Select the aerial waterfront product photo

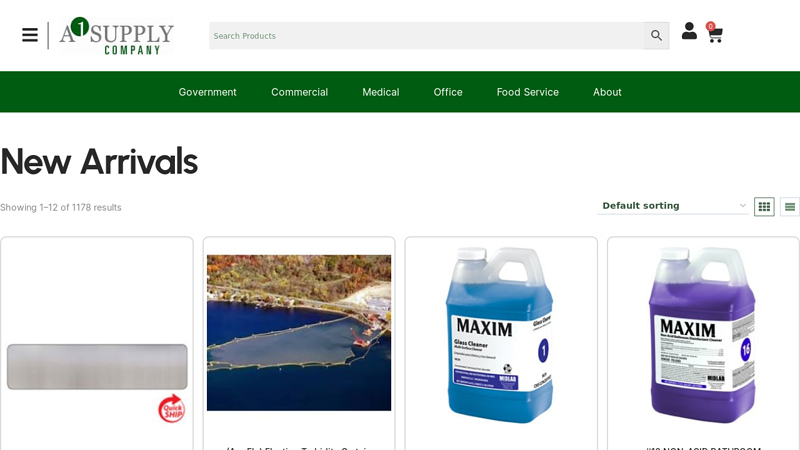point(299,332)
